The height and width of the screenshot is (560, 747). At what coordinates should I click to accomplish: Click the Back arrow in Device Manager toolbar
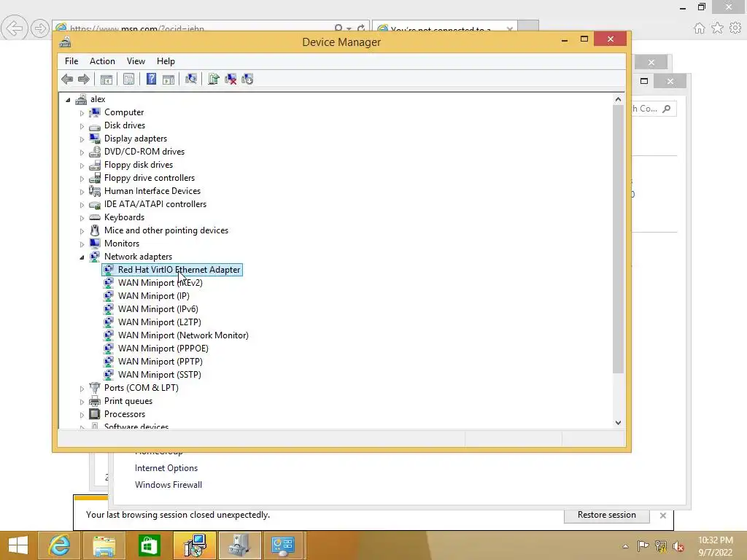(67, 79)
